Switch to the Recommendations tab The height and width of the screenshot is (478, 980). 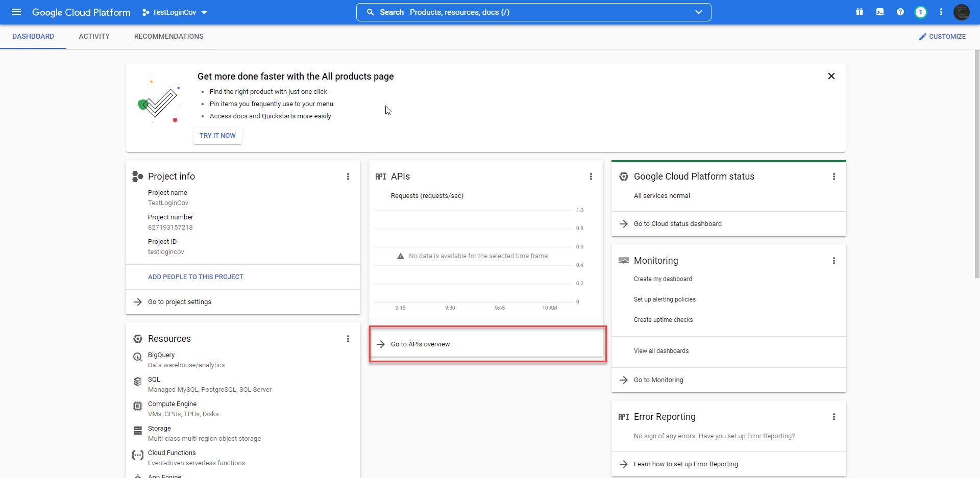168,36
